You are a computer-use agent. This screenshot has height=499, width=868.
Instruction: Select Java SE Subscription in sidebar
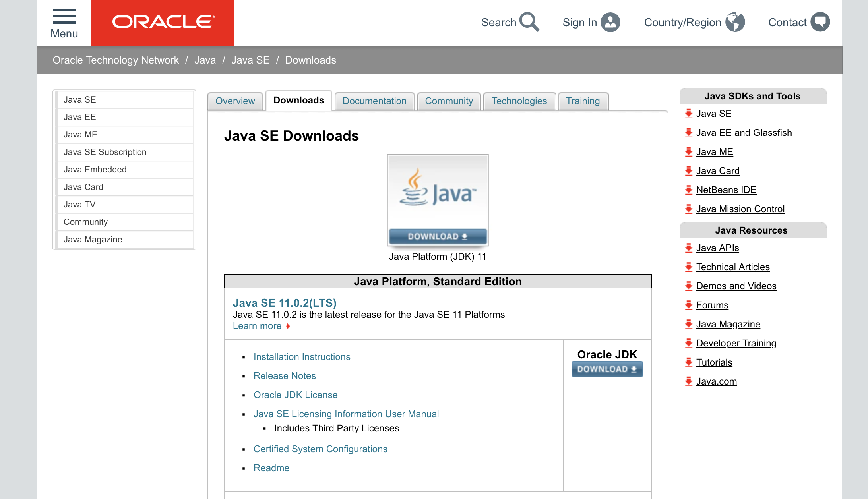125,152
